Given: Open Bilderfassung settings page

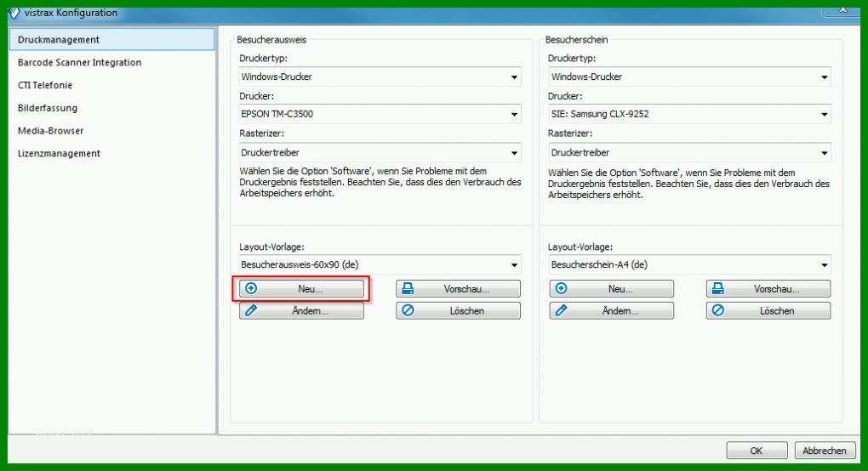Looking at the screenshot, I should 47,108.
